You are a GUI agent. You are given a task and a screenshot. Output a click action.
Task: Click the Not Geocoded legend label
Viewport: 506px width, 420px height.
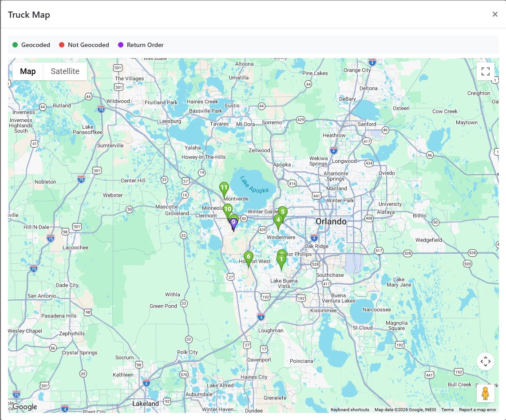coord(88,45)
